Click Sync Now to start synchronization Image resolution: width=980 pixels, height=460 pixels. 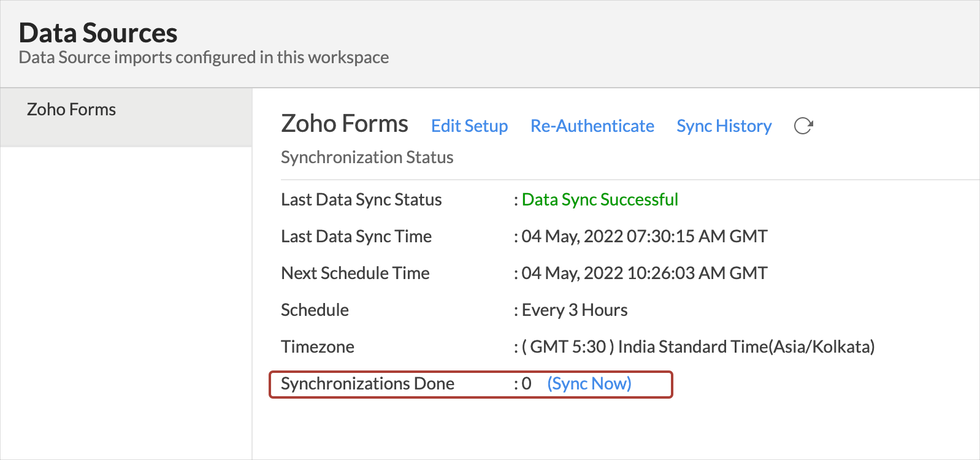[589, 383]
